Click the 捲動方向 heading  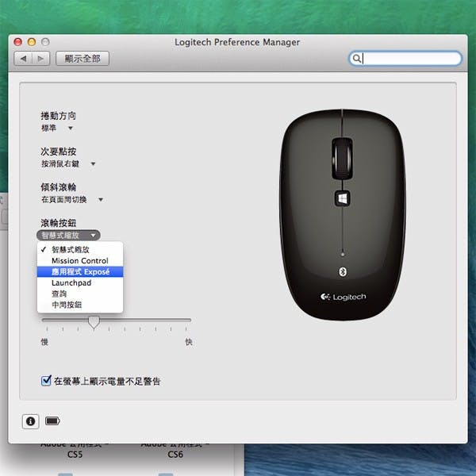[x=58, y=116]
